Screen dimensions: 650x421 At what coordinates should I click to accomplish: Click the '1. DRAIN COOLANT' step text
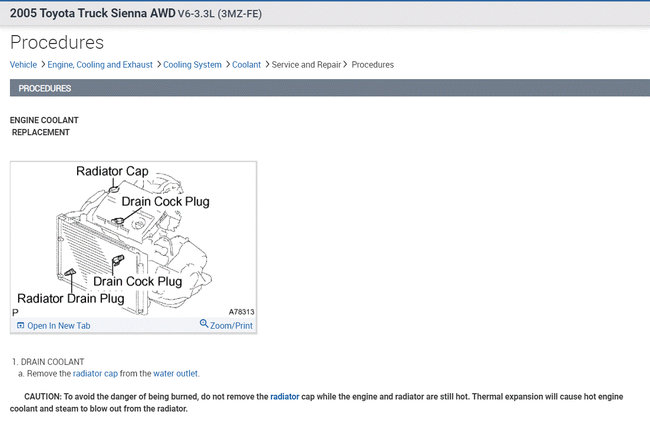[x=48, y=362]
